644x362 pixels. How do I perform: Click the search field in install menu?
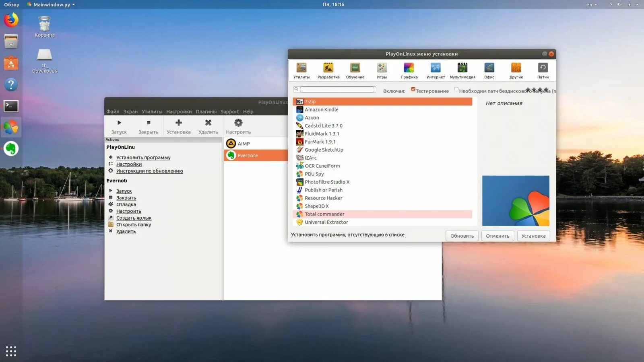(x=337, y=89)
